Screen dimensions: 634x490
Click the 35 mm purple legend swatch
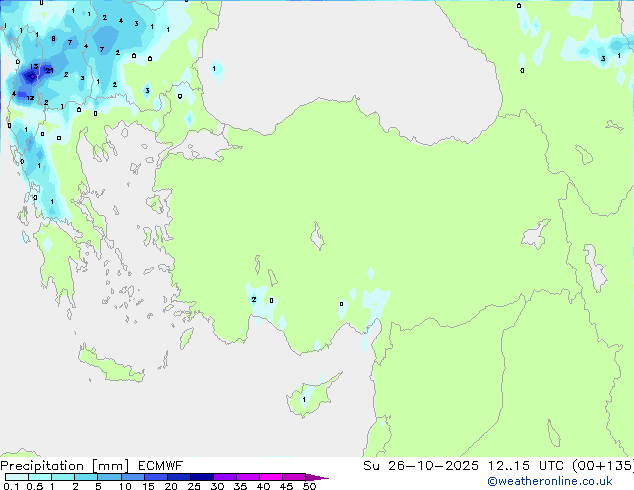tap(249, 478)
